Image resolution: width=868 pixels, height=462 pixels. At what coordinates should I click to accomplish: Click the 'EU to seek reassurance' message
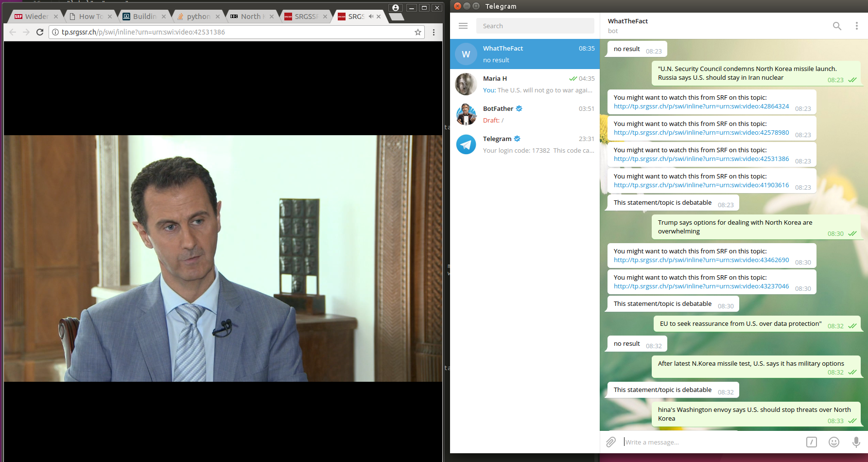(x=757, y=324)
